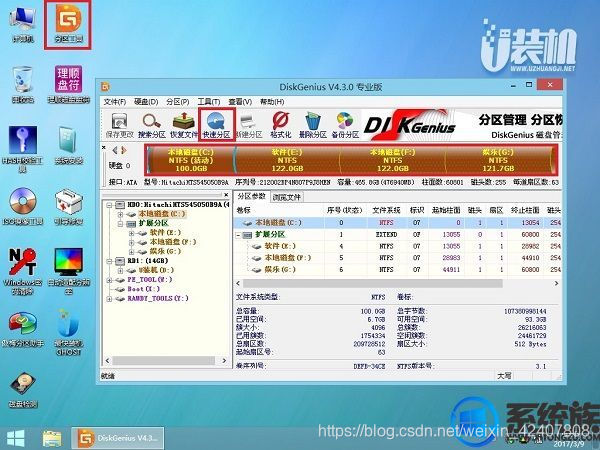Select U装机 (D:) in the disk tree
600x450 pixels.
coord(156,270)
